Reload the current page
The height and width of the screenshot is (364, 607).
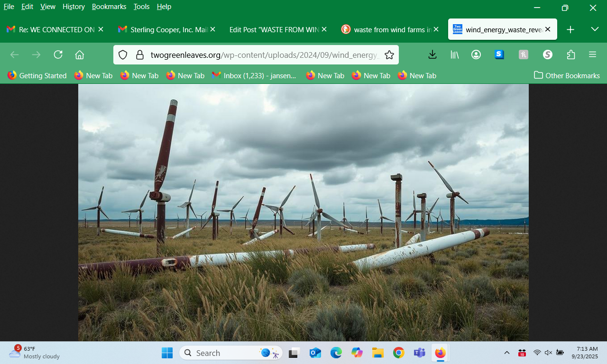click(58, 55)
